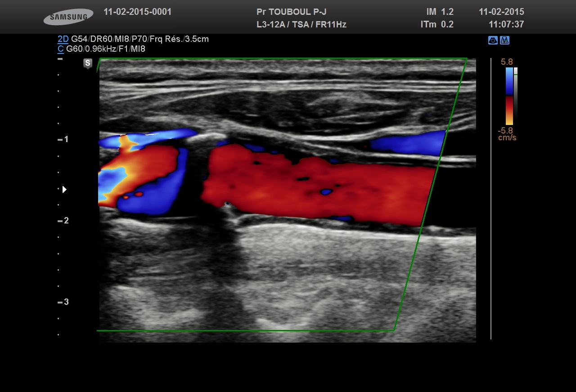The height and width of the screenshot is (392, 576).
Task: Click the exam ID 11-02-2015-0001
Action: point(137,12)
